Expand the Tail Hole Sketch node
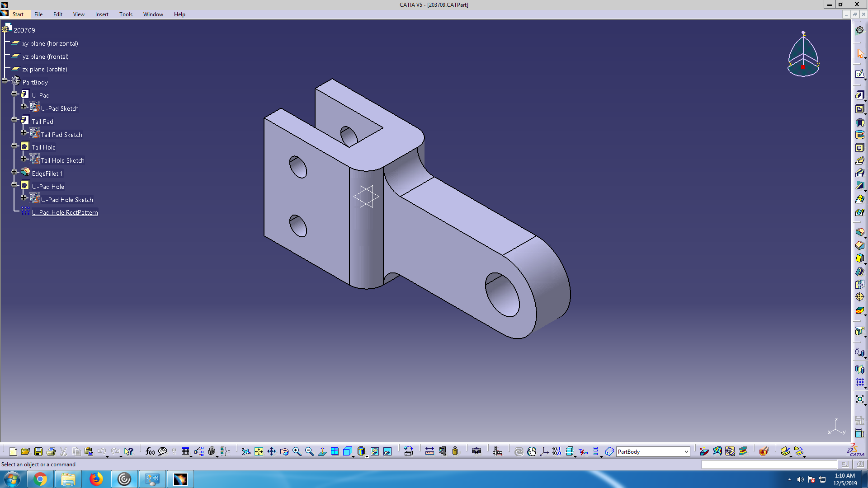 pyautogui.click(x=24, y=159)
